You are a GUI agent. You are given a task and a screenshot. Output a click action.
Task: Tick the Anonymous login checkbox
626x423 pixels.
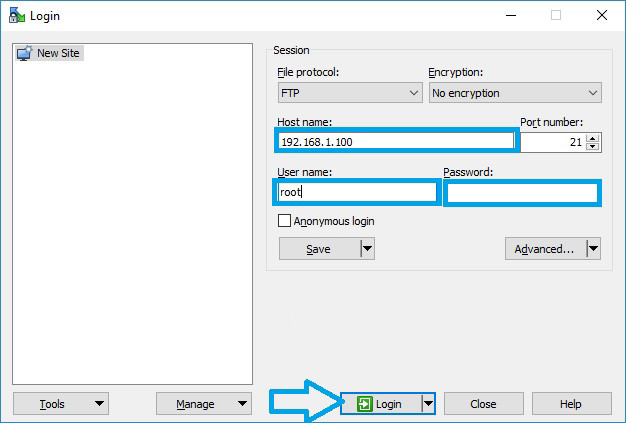tap(285, 221)
